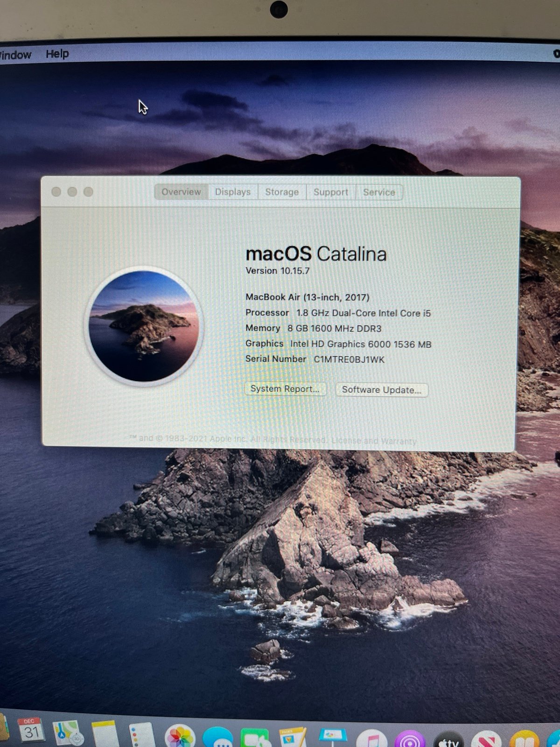Select the Support tab
The image size is (560, 747).
pyautogui.click(x=331, y=192)
